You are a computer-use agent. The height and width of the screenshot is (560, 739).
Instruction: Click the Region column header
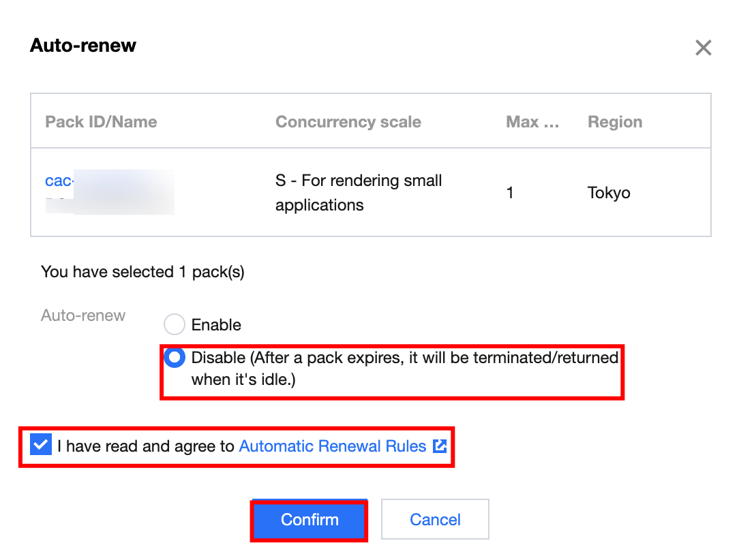[614, 122]
